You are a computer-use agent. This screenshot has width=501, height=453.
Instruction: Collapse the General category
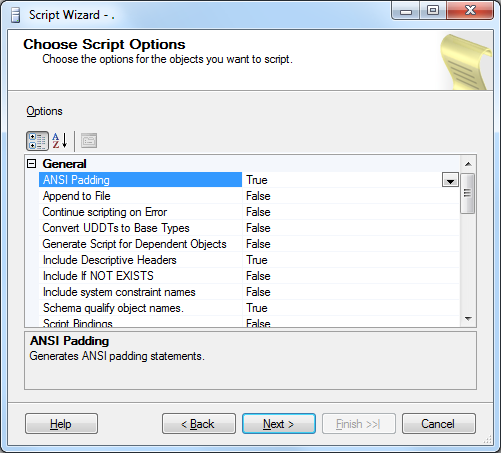pyautogui.click(x=31, y=164)
